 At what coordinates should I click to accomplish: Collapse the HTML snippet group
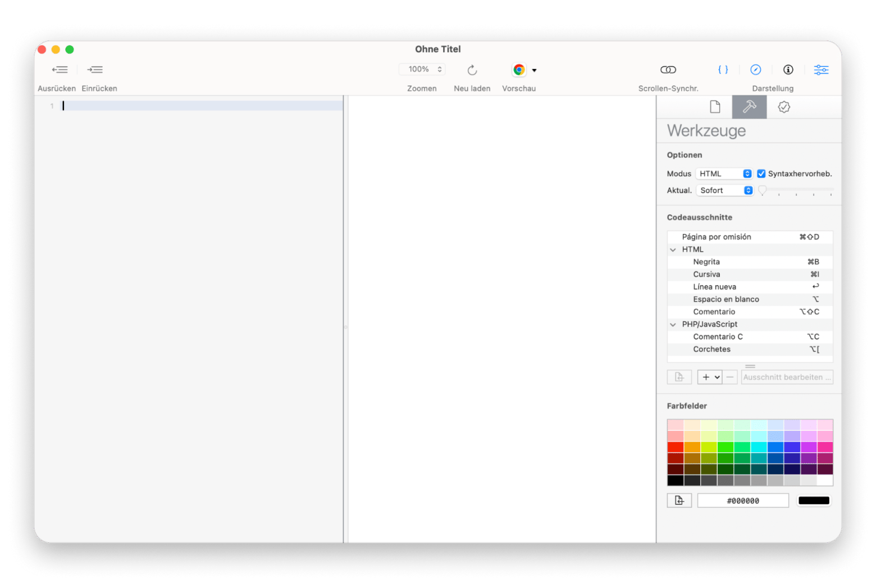click(673, 250)
